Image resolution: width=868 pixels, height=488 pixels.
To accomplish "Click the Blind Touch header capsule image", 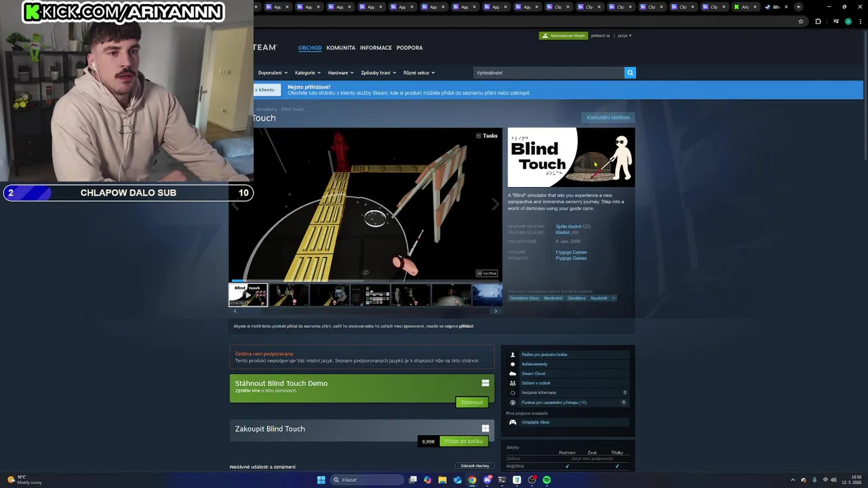I will 572,157.
